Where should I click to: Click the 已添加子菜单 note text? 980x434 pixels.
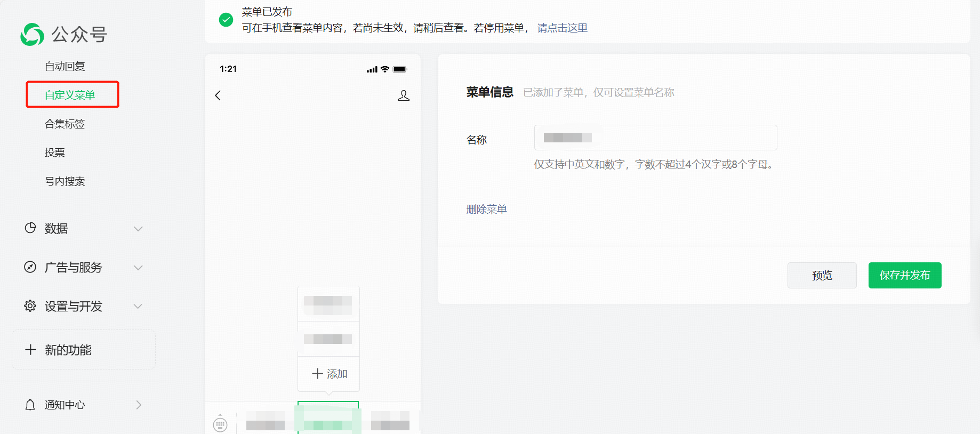point(599,93)
